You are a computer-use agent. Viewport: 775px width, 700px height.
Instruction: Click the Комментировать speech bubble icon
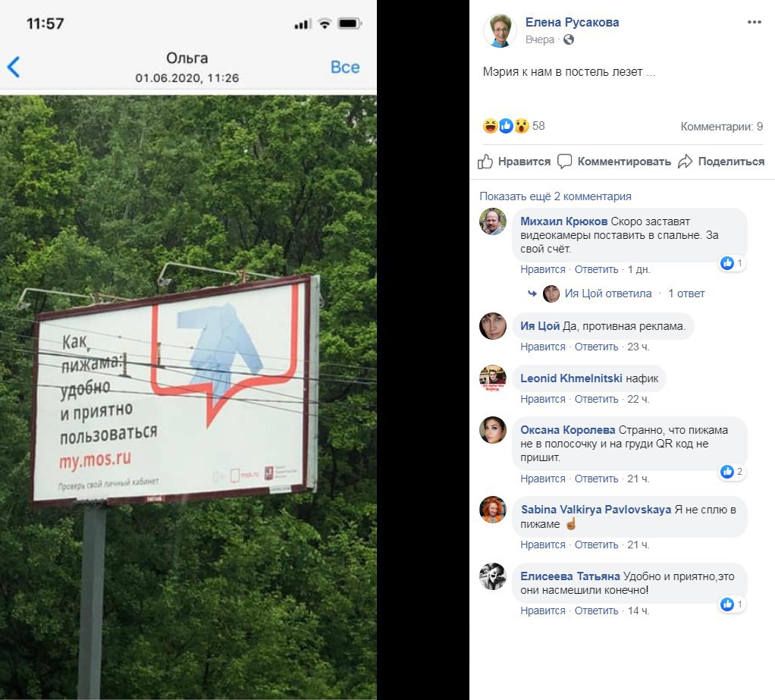(564, 161)
